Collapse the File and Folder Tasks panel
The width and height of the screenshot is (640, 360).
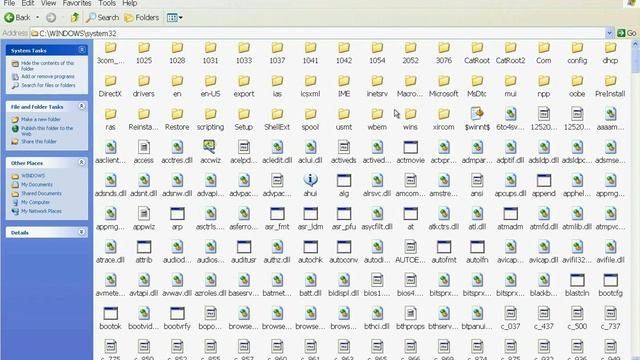pos(82,106)
